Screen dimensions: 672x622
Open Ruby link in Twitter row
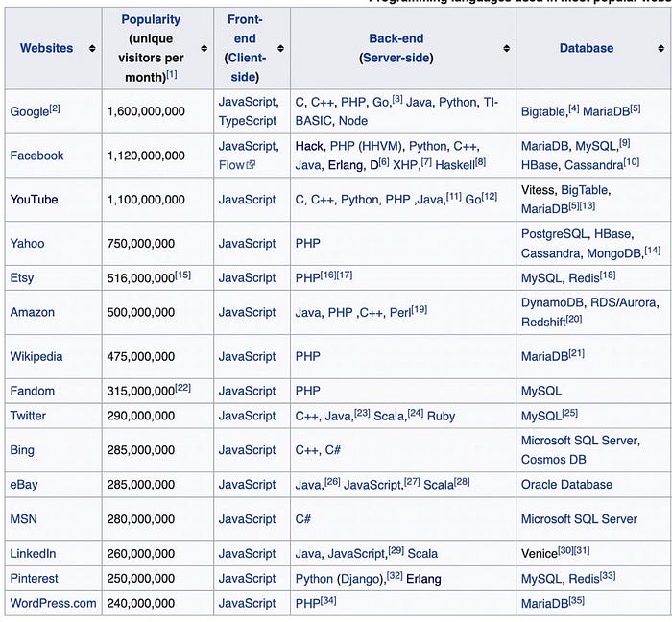click(x=441, y=416)
